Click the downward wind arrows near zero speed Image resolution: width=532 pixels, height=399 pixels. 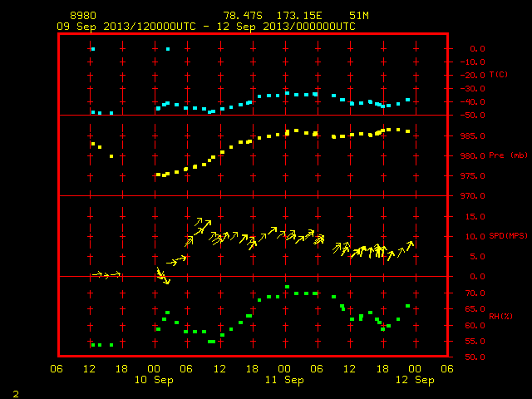click(x=163, y=276)
